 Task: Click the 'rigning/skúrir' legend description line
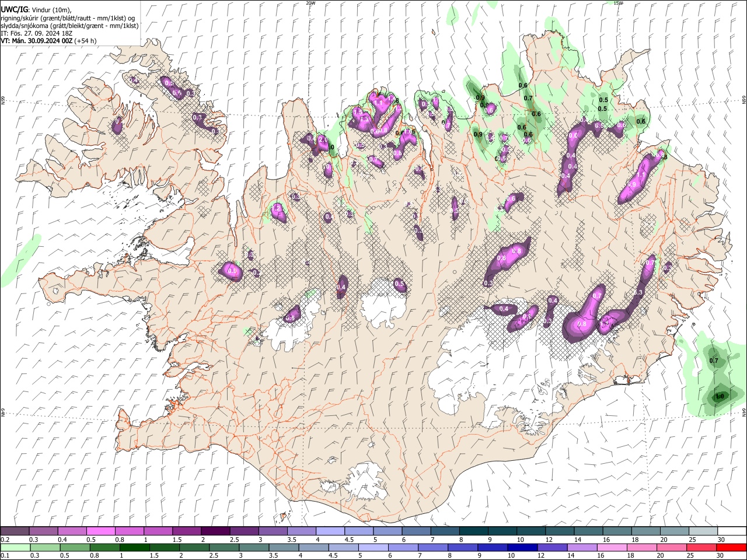point(68,17)
